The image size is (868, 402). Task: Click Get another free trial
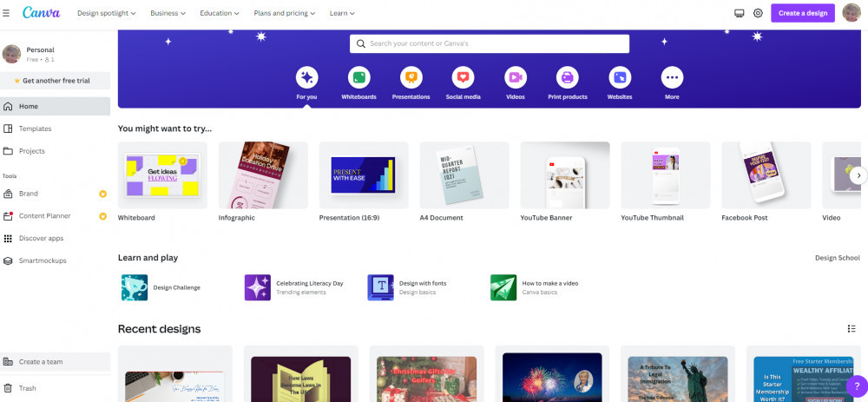coord(56,81)
